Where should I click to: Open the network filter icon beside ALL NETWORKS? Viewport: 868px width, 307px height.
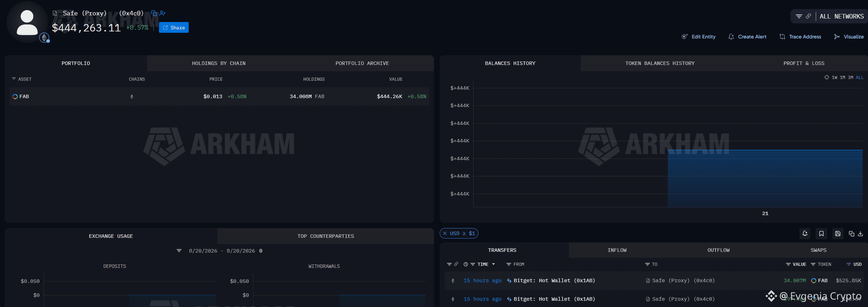[x=799, y=16]
